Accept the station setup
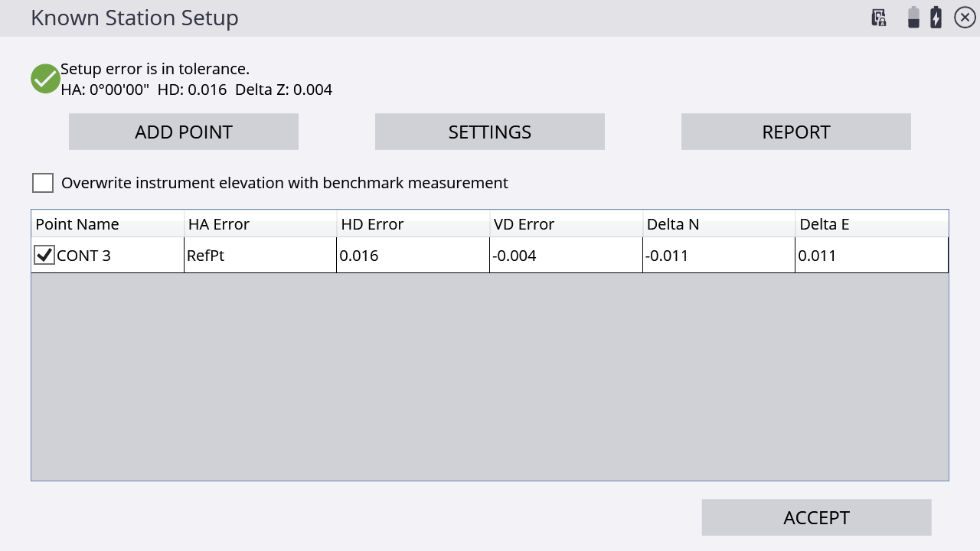Screen dimensions: 980x551 coord(816,517)
